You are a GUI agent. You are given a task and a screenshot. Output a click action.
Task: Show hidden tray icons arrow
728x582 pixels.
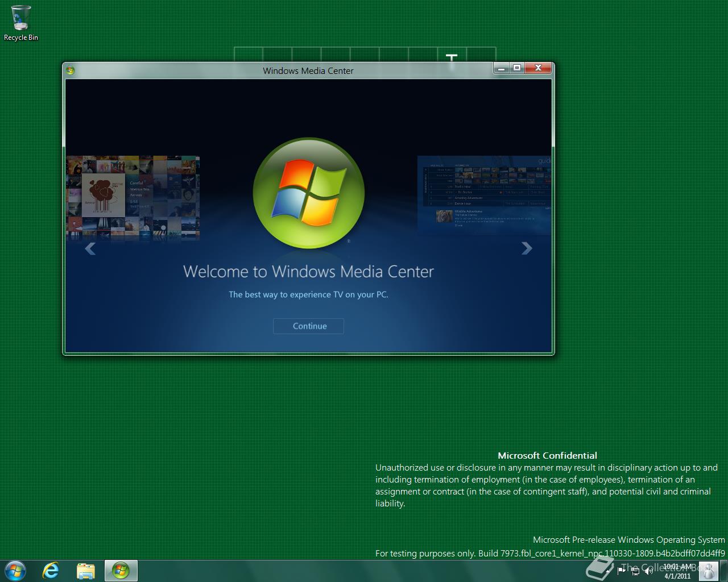pos(607,571)
